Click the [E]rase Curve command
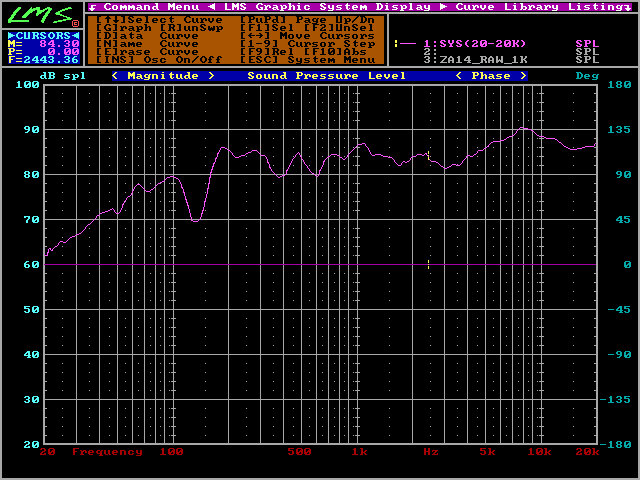 (147, 52)
